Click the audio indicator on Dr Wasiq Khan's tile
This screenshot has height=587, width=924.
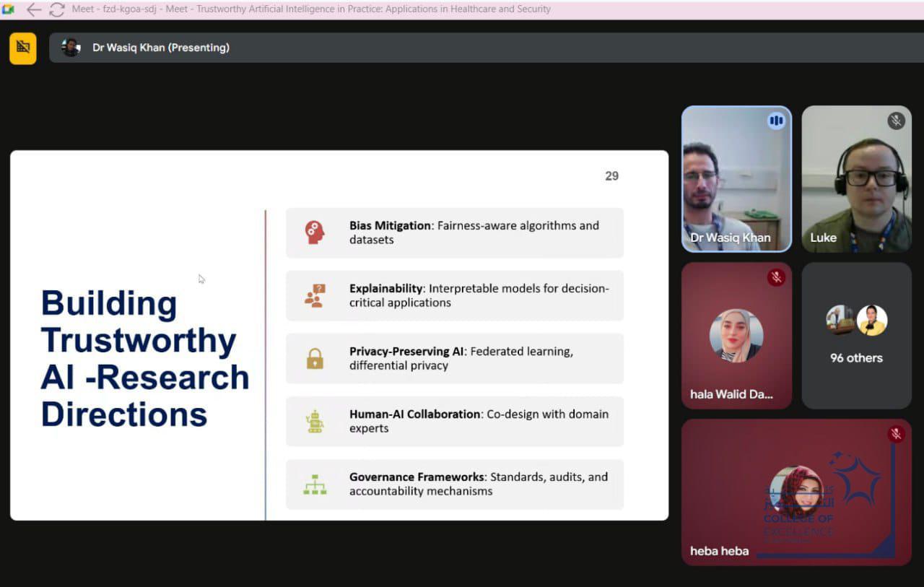(x=776, y=121)
